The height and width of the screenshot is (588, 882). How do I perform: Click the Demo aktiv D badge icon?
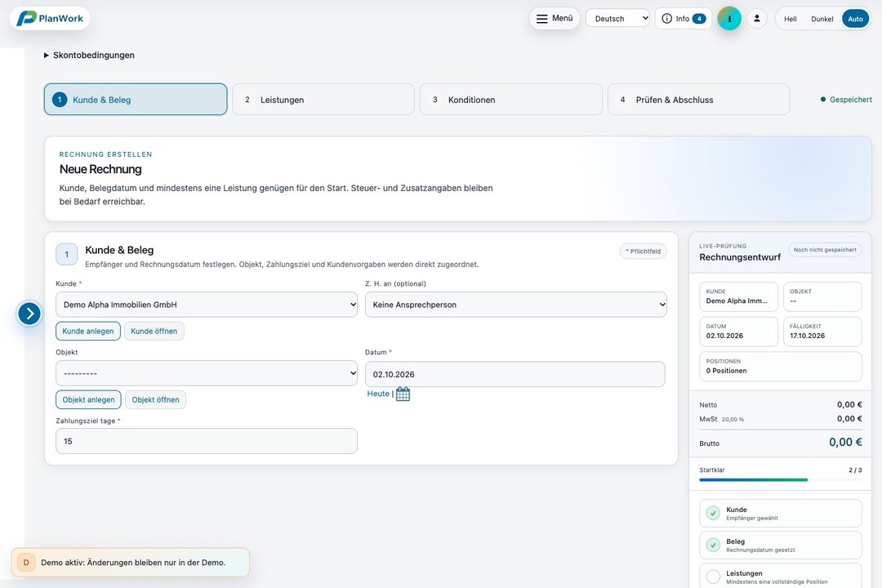coord(26,562)
